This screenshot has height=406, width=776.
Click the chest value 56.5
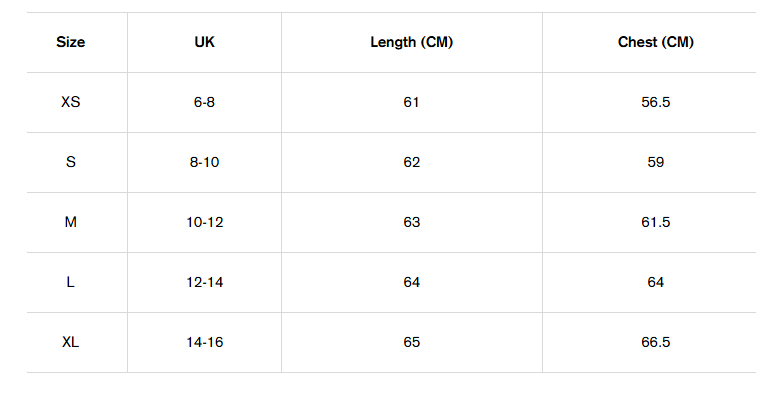click(x=655, y=102)
